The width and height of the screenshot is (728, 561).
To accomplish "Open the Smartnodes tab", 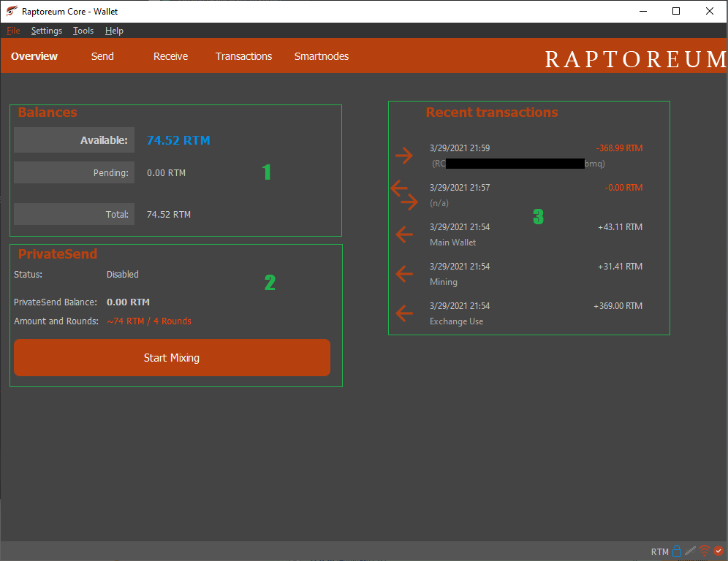I will coord(322,56).
